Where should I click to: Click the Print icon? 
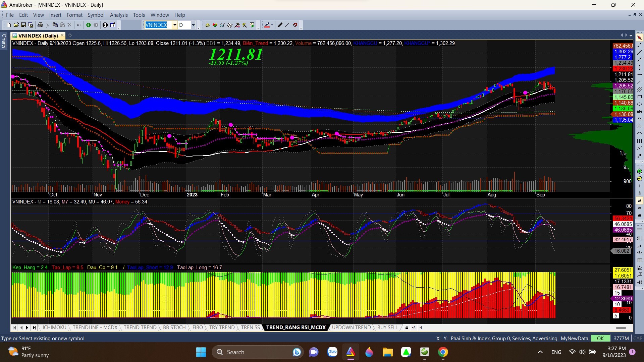click(x=40, y=25)
